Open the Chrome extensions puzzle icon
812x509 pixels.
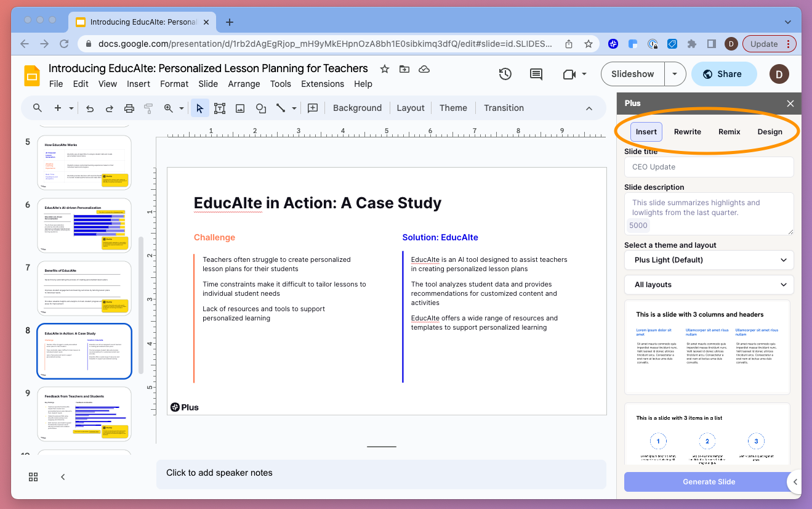coord(692,44)
